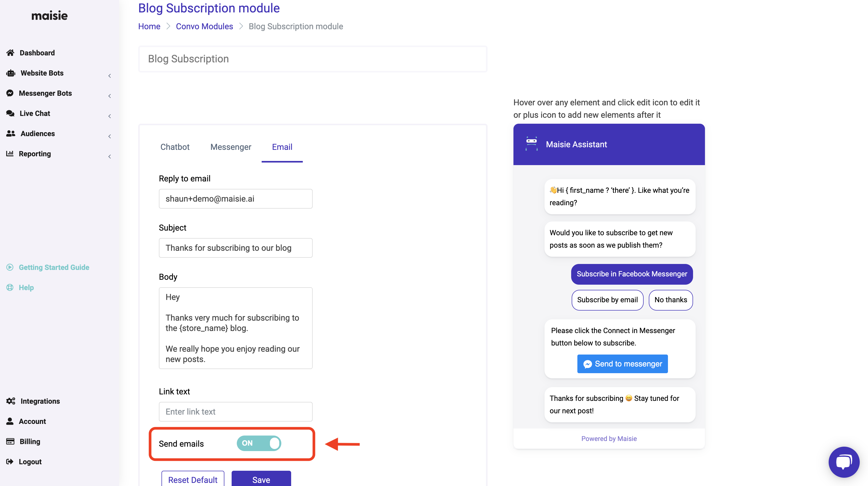This screenshot has width=868, height=486.
Task: Click the Billing card icon
Action: click(10, 441)
